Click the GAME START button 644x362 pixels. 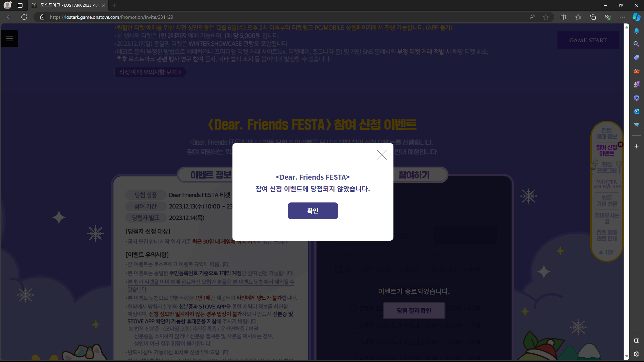click(588, 40)
